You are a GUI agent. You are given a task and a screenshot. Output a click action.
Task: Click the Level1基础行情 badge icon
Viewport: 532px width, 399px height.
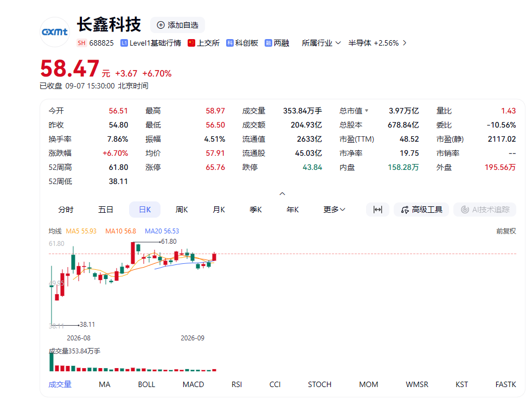124,43
